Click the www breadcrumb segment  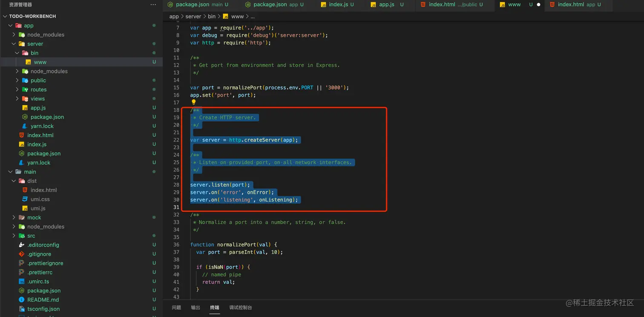coord(237,17)
